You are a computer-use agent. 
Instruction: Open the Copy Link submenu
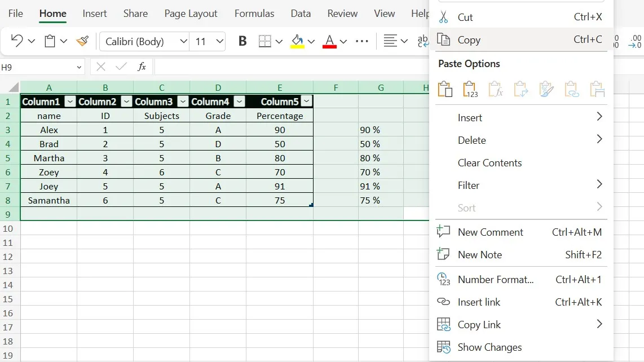[521, 325]
